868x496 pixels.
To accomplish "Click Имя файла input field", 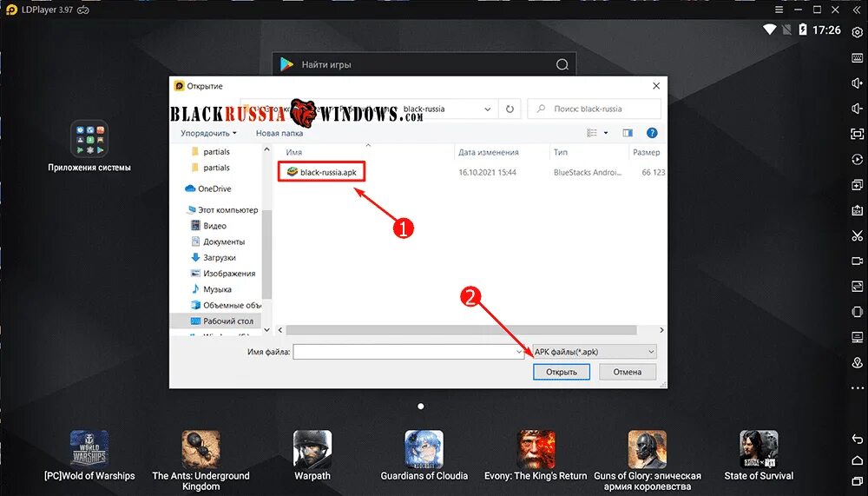I will pos(409,351).
